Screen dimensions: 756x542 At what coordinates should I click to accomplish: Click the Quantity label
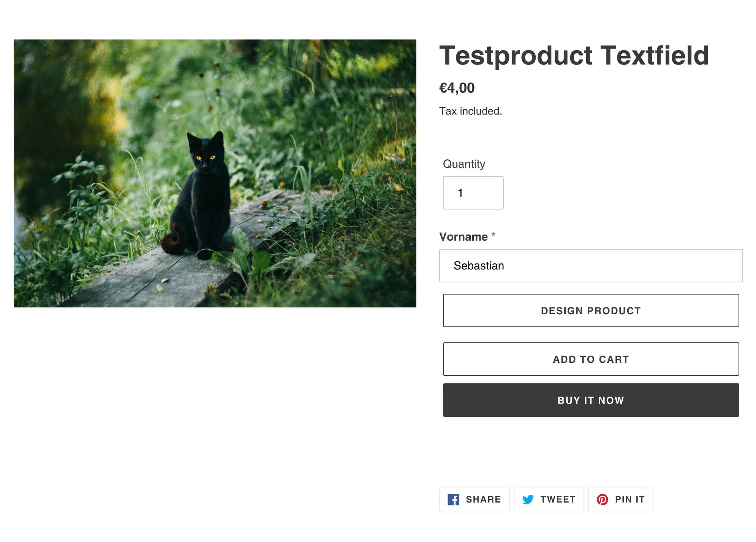(x=464, y=164)
